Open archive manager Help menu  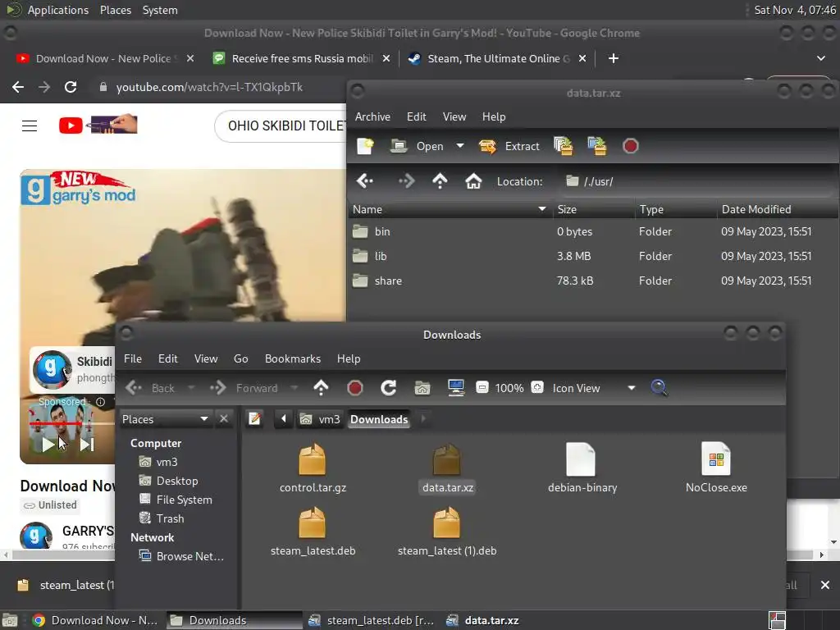tap(494, 116)
